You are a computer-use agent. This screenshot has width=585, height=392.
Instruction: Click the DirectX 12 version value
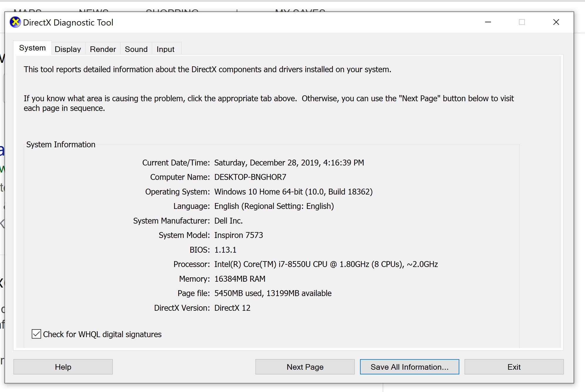232,308
